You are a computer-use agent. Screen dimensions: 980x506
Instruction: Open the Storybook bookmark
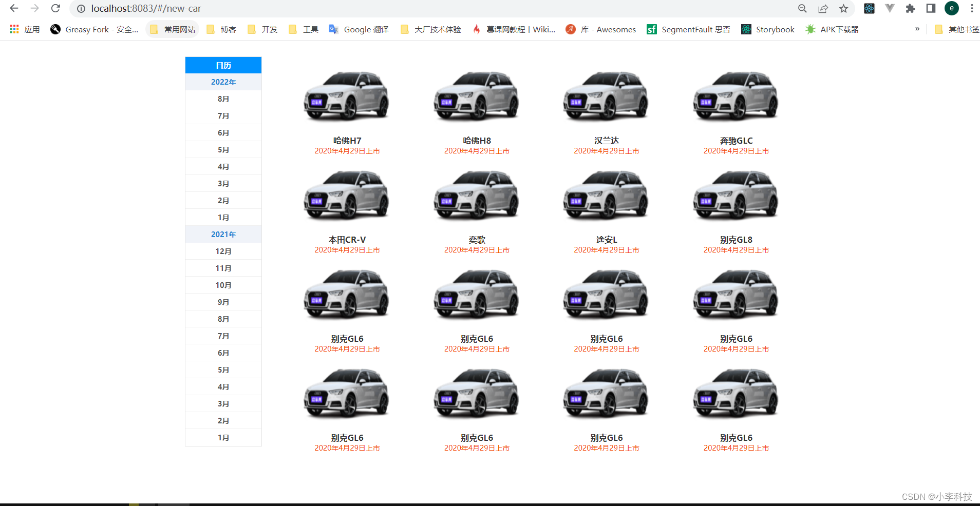(x=768, y=29)
